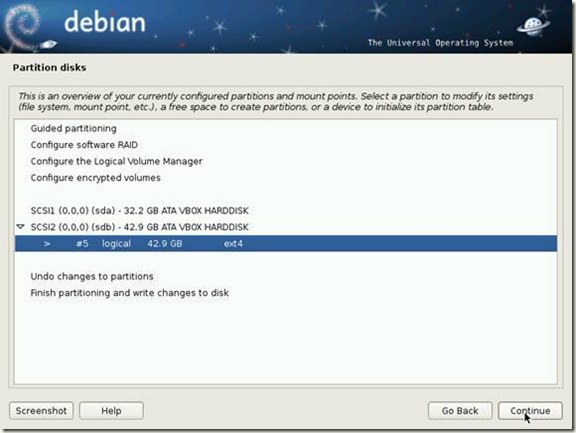Select the #5 logical ext4 partition row
This screenshot has height=433, width=576.
pyautogui.click(x=286, y=244)
